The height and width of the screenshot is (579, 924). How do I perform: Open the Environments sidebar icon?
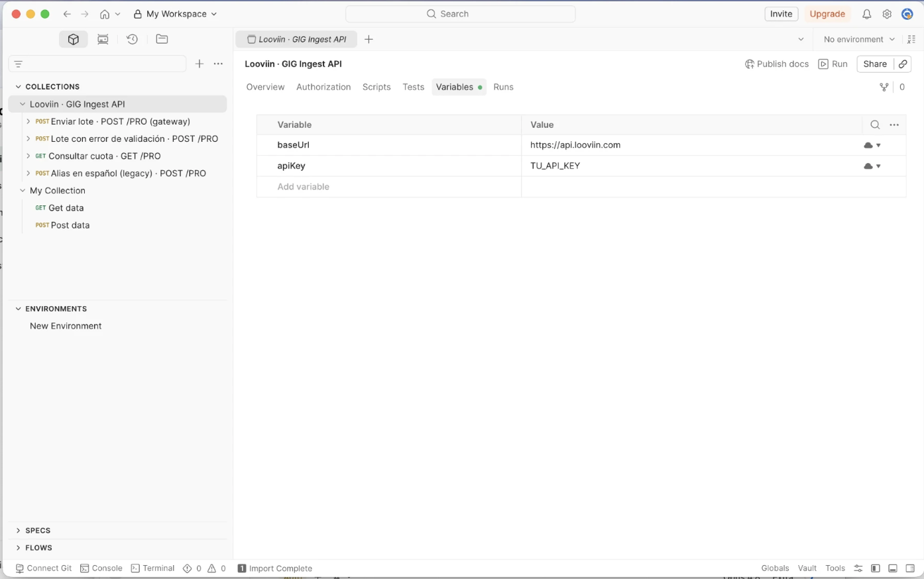[103, 39]
